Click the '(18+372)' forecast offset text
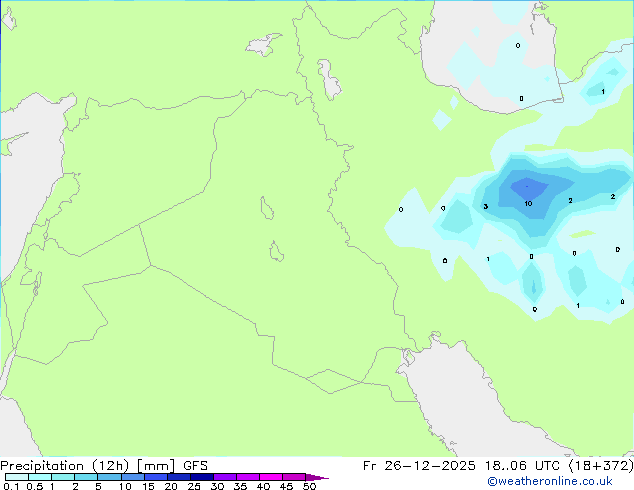The image size is (634, 490). tap(601, 466)
